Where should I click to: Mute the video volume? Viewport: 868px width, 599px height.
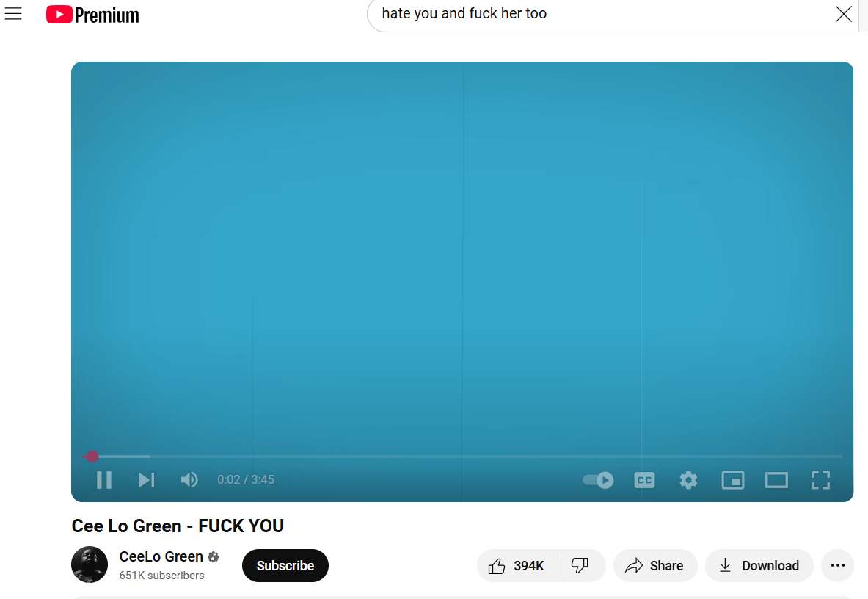(189, 480)
